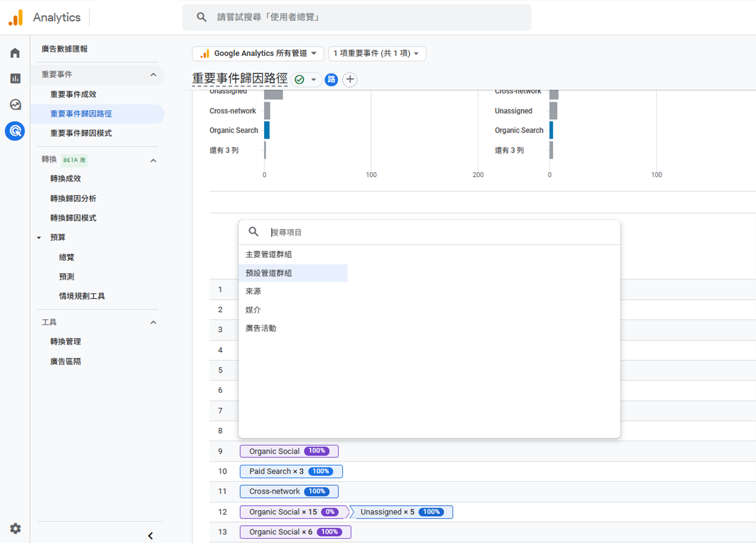Select the Advertising cursor icon
Screen dimensions: 756x543
point(15,131)
